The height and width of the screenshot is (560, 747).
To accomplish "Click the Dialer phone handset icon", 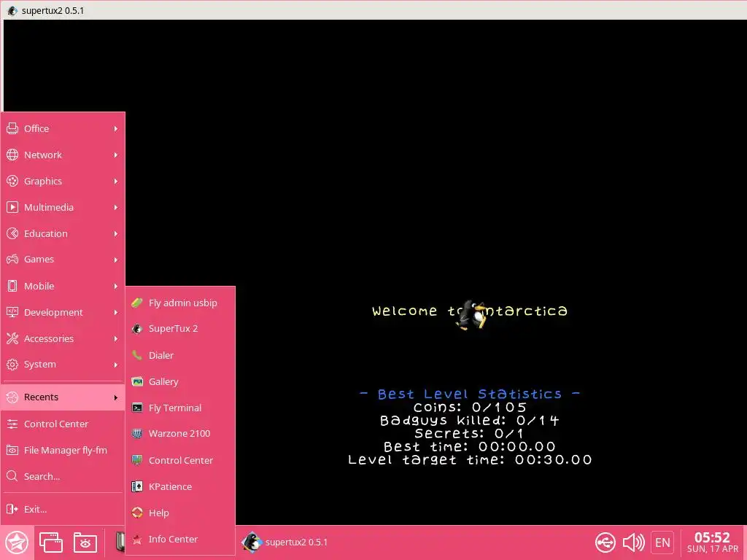I will pos(137,355).
